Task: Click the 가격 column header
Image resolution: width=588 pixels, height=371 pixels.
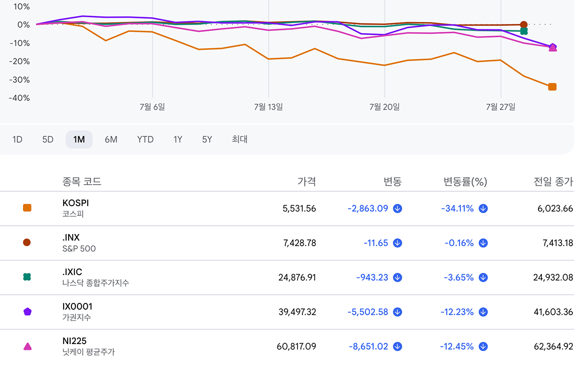Action: 307,182
